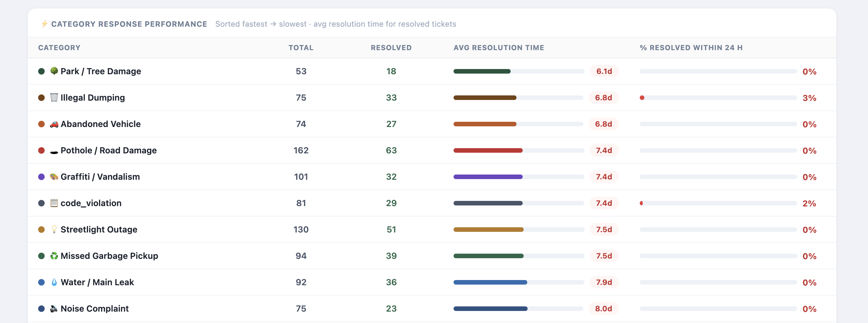Click the lightning bolt icon in the header
868x323 pixels.
point(44,24)
